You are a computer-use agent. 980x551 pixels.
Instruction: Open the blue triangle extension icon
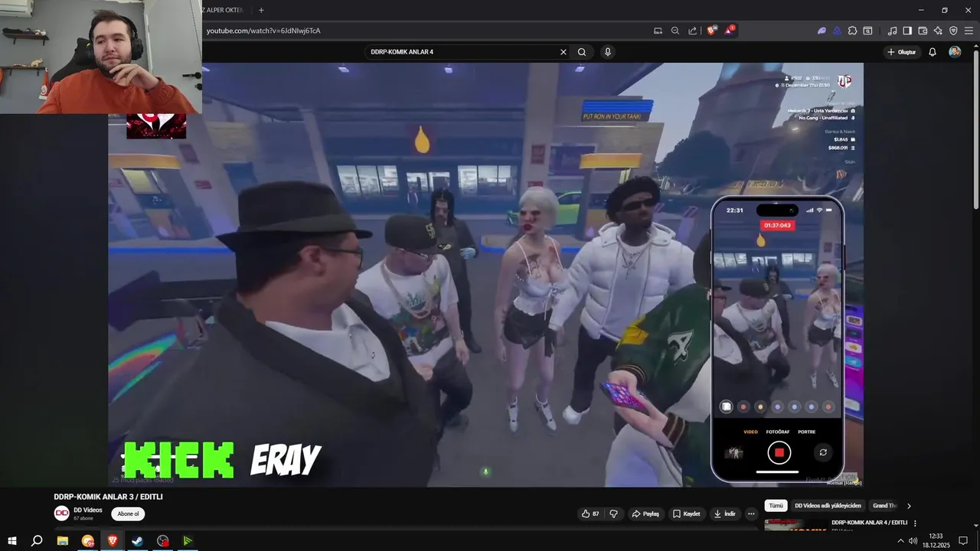837,31
